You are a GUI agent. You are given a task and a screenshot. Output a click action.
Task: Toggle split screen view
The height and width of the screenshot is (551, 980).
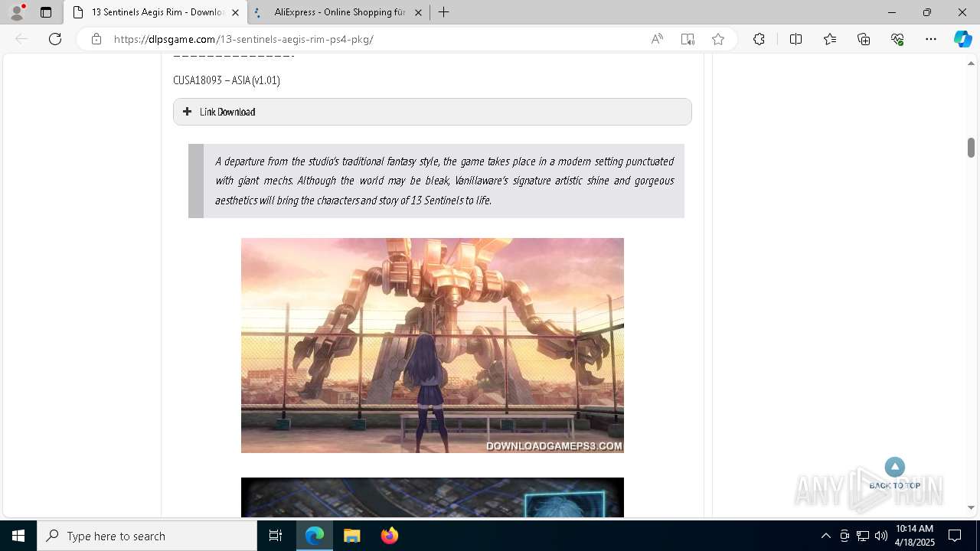[795, 39]
